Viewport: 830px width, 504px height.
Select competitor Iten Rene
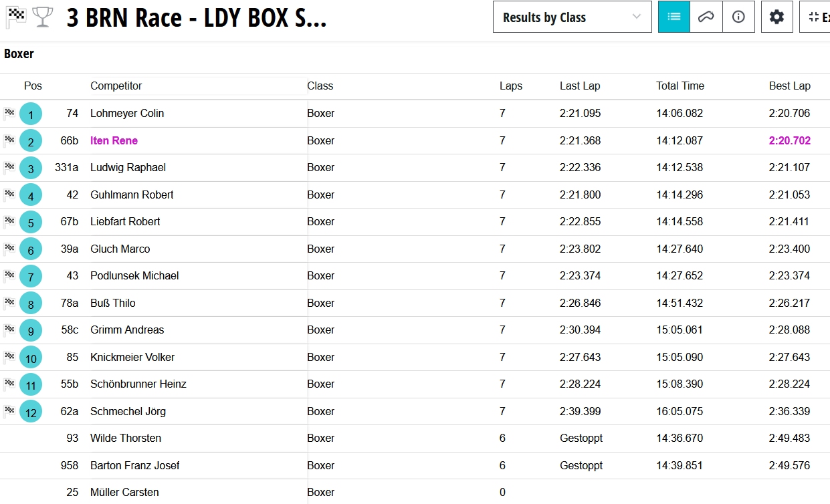point(114,141)
